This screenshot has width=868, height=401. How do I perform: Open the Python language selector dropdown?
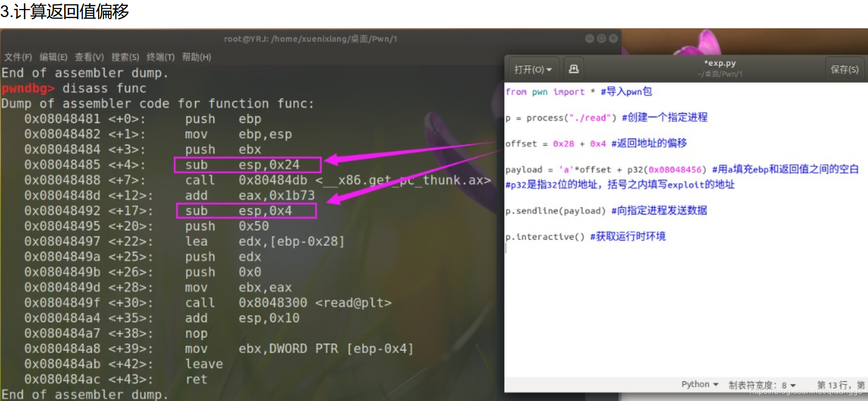point(699,384)
